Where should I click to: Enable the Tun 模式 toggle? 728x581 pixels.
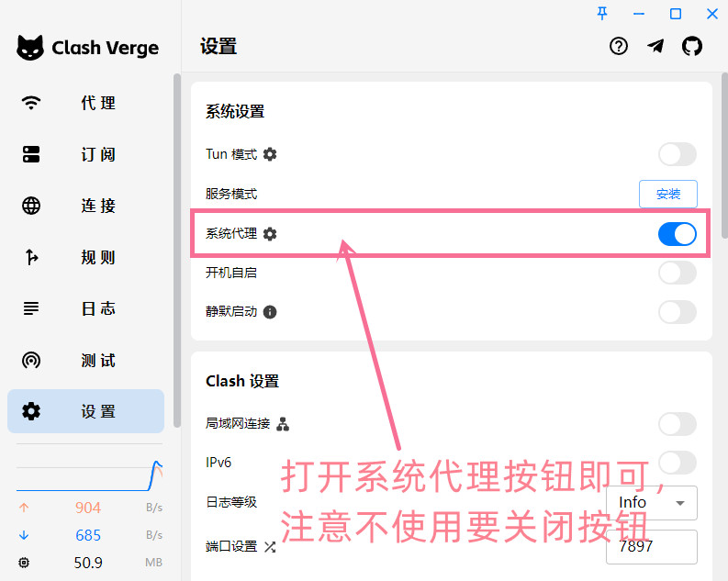click(x=677, y=154)
